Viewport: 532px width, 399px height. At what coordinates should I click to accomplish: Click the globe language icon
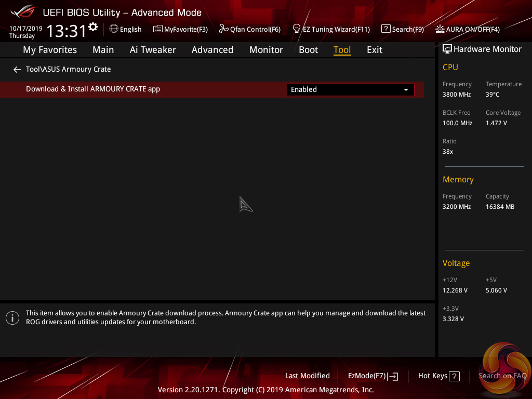(114, 29)
